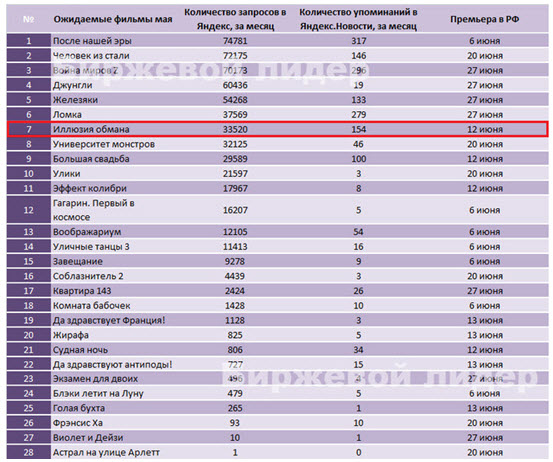Image resolution: width=553 pixels, height=462 pixels.
Task: Click the value 54268
Action: point(235,100)
